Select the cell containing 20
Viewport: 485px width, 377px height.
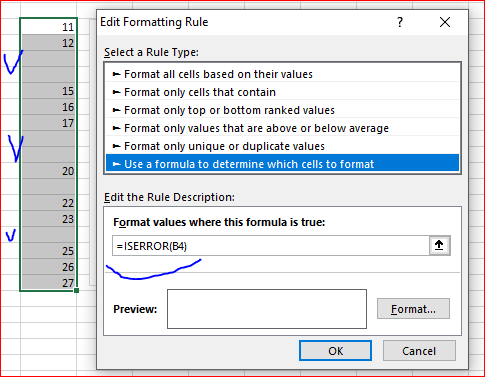[49, 171]
